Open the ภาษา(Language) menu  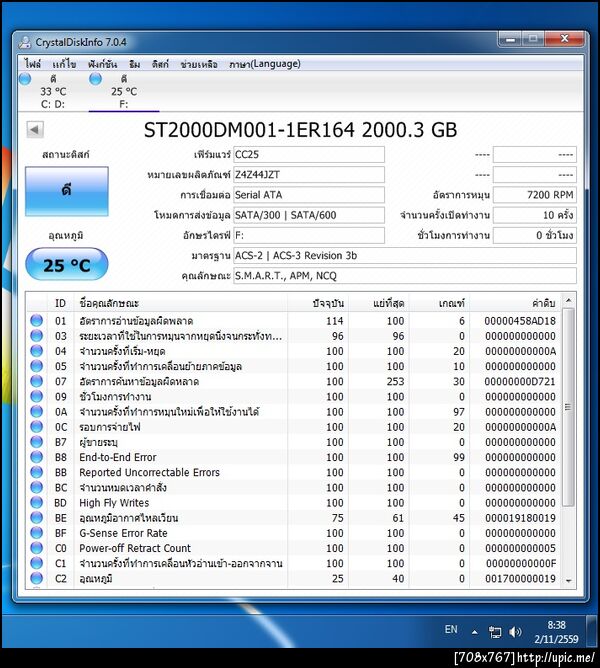tap(265, 64)
